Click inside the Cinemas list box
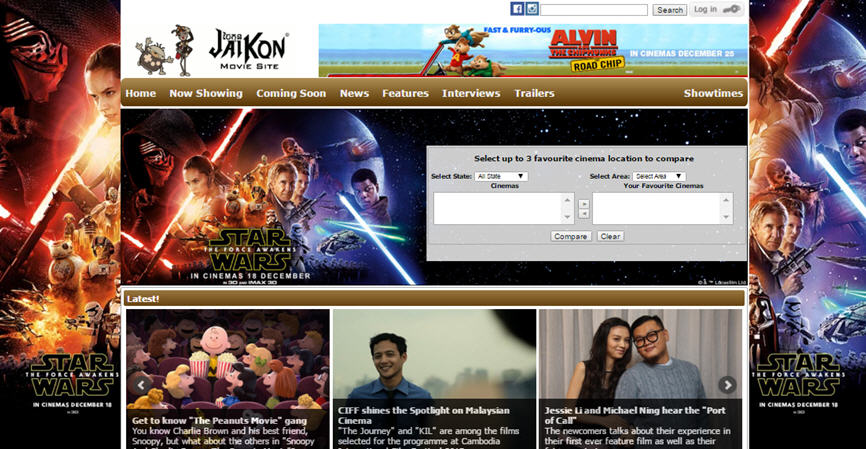Image resolution: width=866 pixels, height=449 pixels. 504,208
